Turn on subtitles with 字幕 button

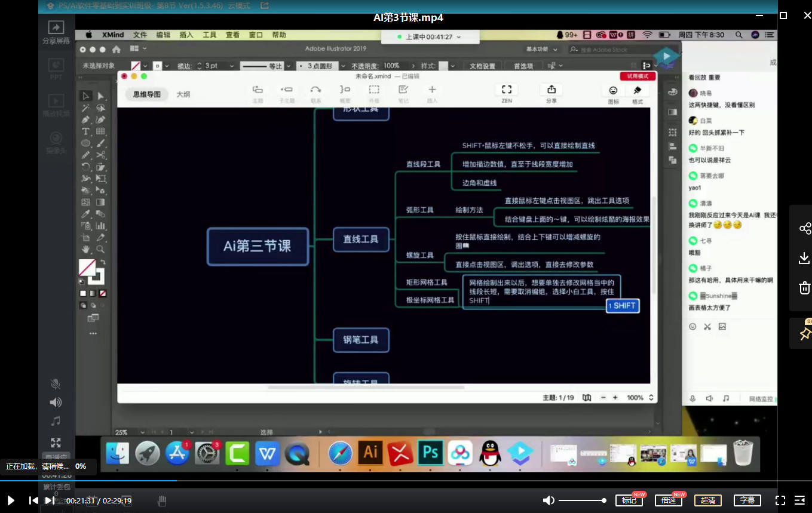[747, 500]
